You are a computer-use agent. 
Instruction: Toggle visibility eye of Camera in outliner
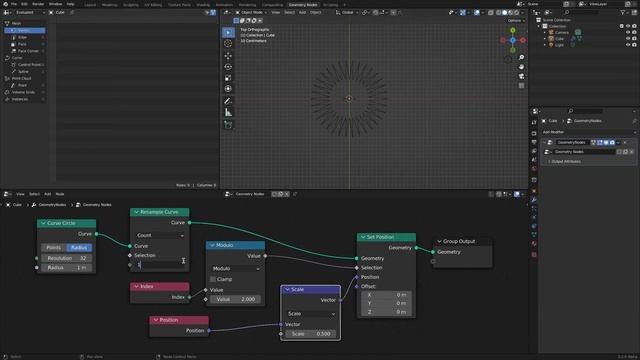(x=628, y=32)
